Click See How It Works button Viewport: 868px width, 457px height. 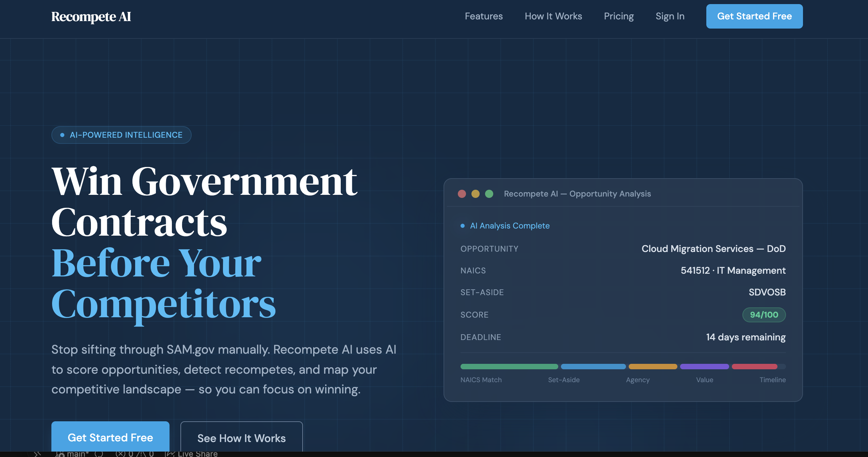(241, 438)
